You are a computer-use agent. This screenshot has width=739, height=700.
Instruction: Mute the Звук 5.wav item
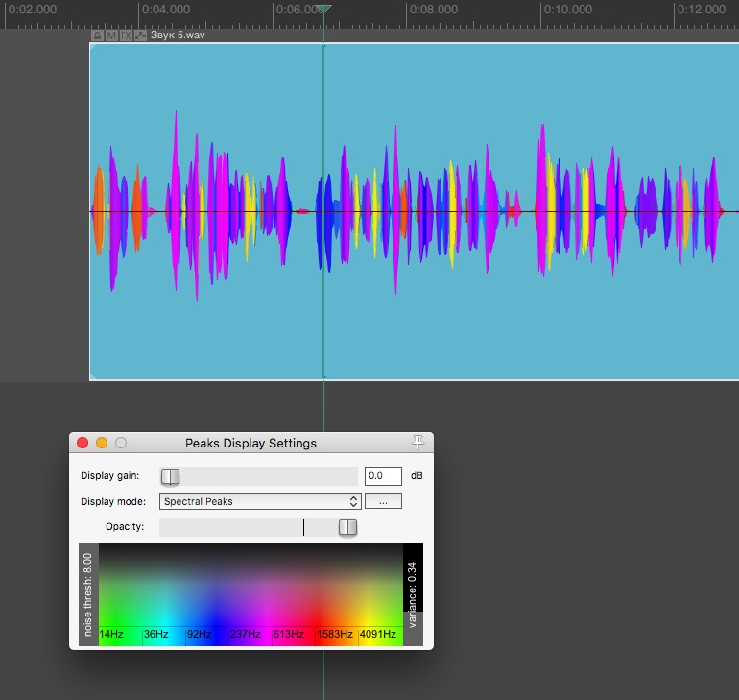coord(111,36)
